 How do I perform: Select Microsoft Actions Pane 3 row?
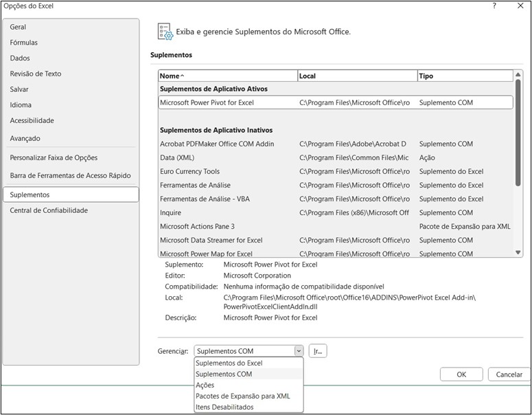click(336, 227)
